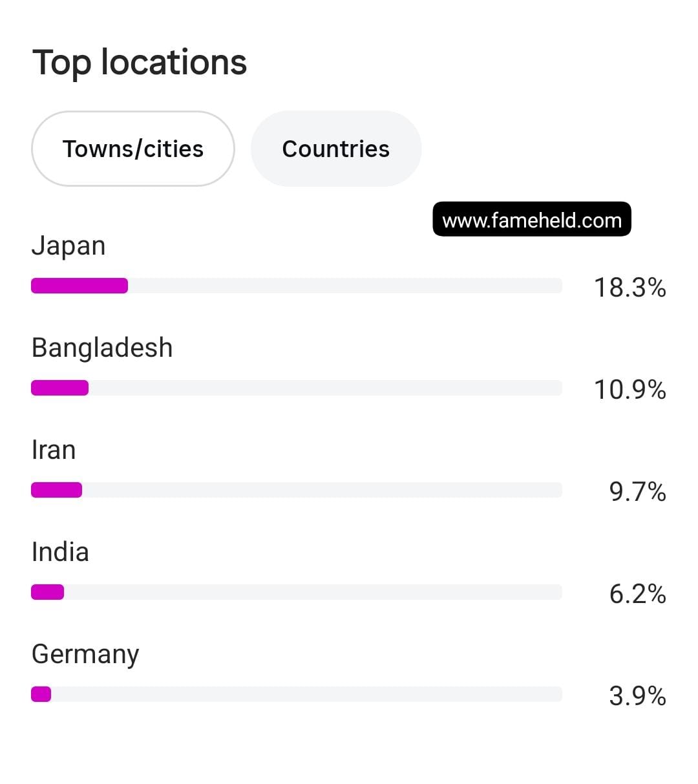
Task: Click the 10.9% value for Bangladesh
Action: coord(630,389)
